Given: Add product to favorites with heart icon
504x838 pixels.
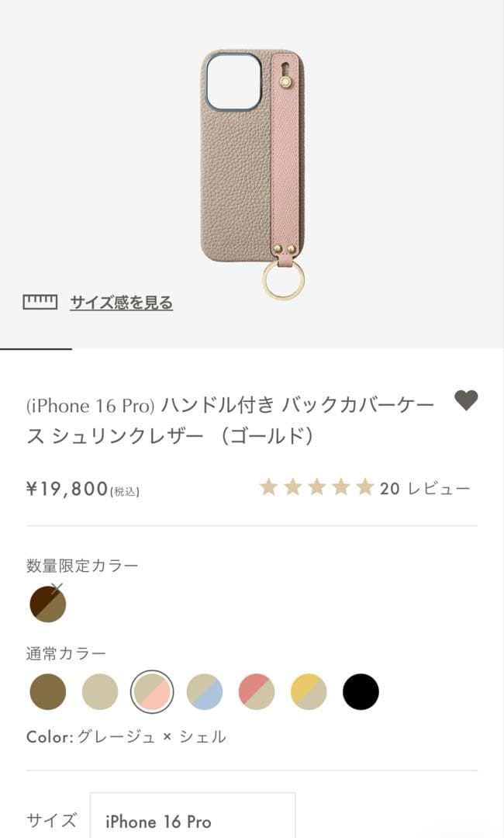Looking at the screenshot, I should coord(466,400).
